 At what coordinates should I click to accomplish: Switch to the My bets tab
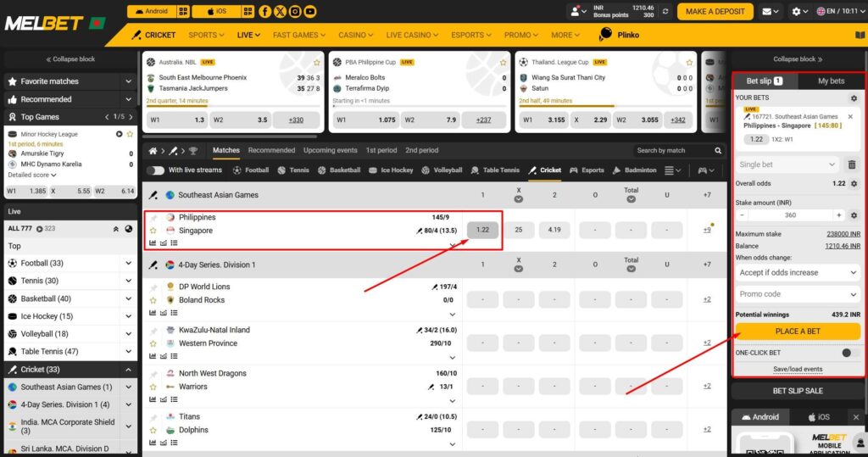(x=831, y=81)
